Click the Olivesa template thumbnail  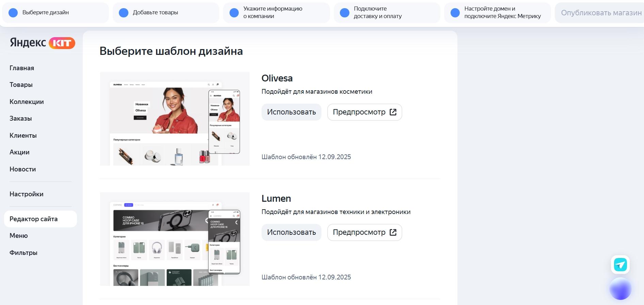pyautogui.click(x=175, y=119)
